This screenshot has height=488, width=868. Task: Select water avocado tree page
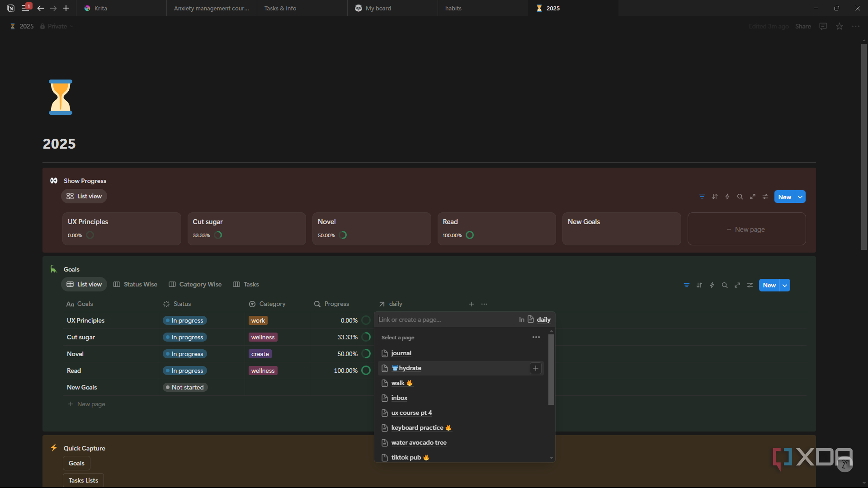461,442
